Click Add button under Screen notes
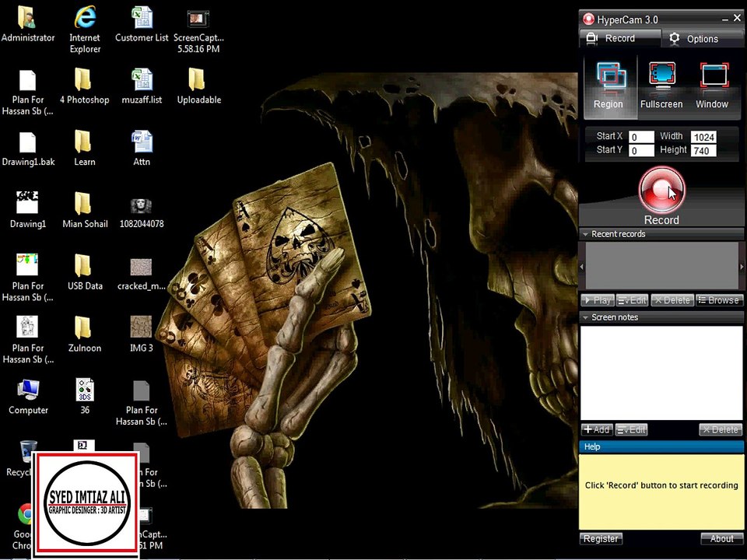 (597, 429)
